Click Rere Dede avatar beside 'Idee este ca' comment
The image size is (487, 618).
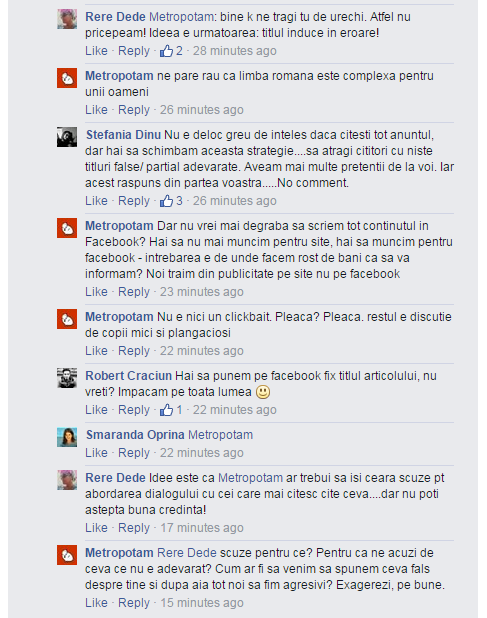click(x=67, y=480)
